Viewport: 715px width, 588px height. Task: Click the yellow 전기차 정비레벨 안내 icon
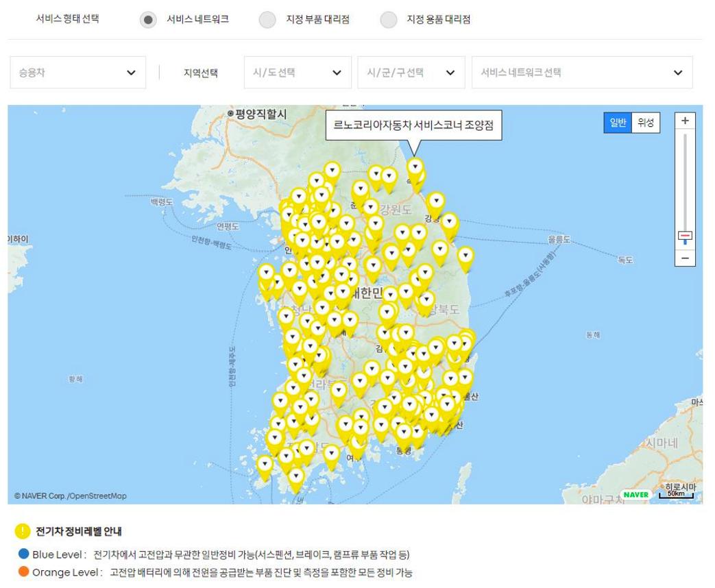[x=23, y=531]
